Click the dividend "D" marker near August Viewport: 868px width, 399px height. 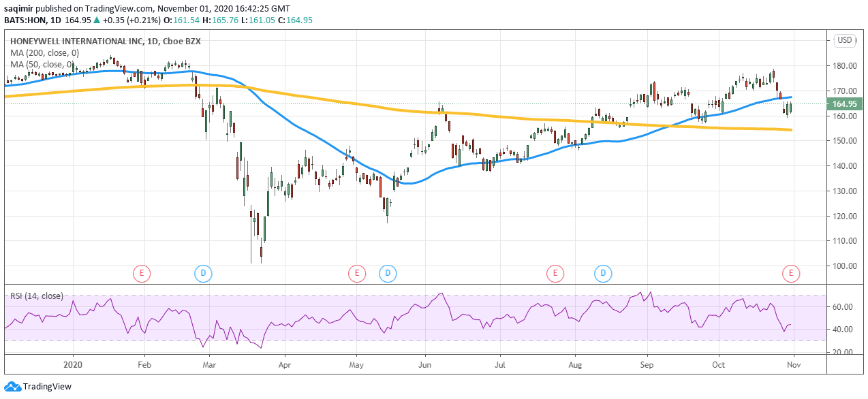[556, 273]
